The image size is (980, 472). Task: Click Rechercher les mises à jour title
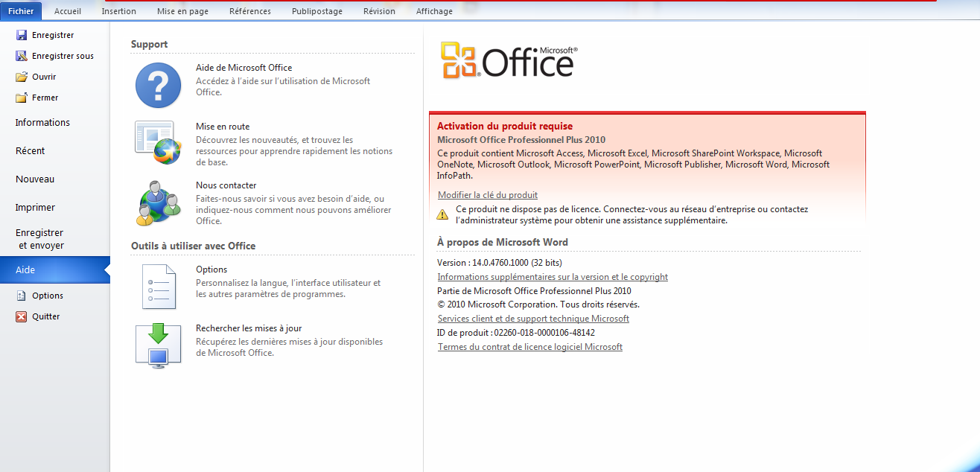[x=249, y=328]
